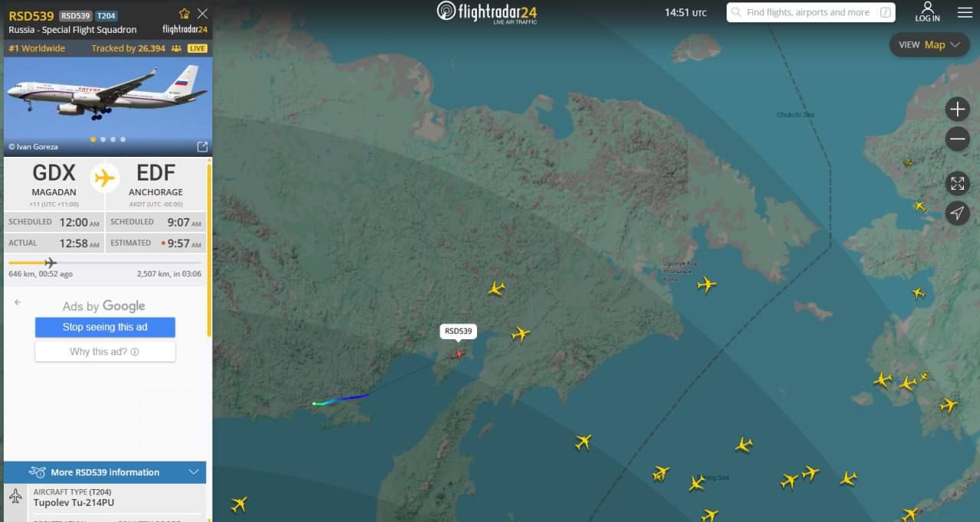Click the favorite crown icon for RSD539
Screen dimensions: 980x522
point(184,14)
